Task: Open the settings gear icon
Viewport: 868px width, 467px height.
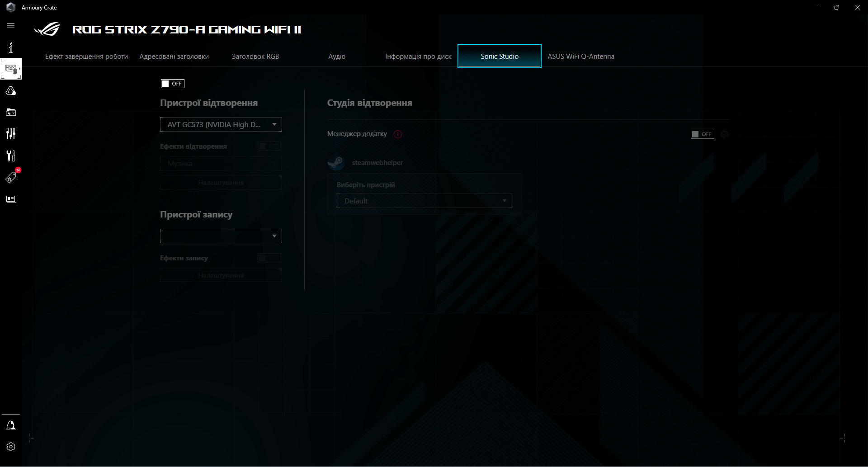Action: pos(11,447)
